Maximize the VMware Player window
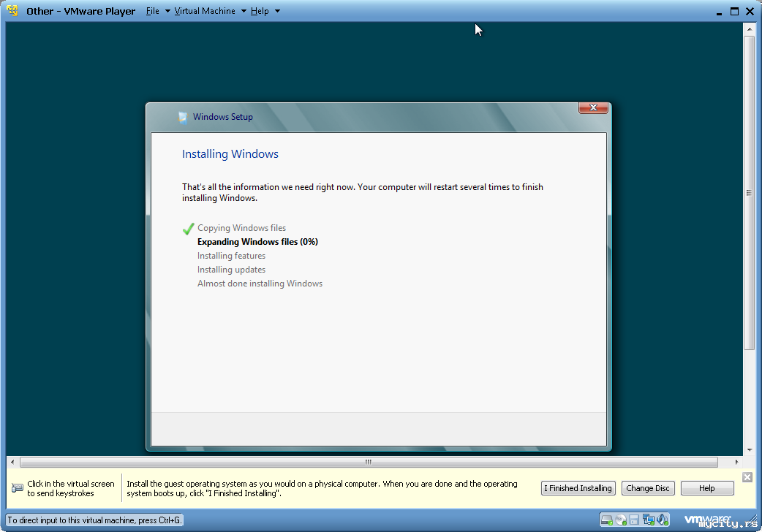Screen dimensions: 762x532 [734, 11]
